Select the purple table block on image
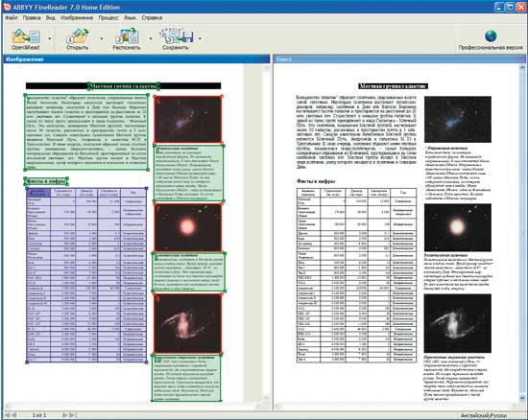 [86, 275]
